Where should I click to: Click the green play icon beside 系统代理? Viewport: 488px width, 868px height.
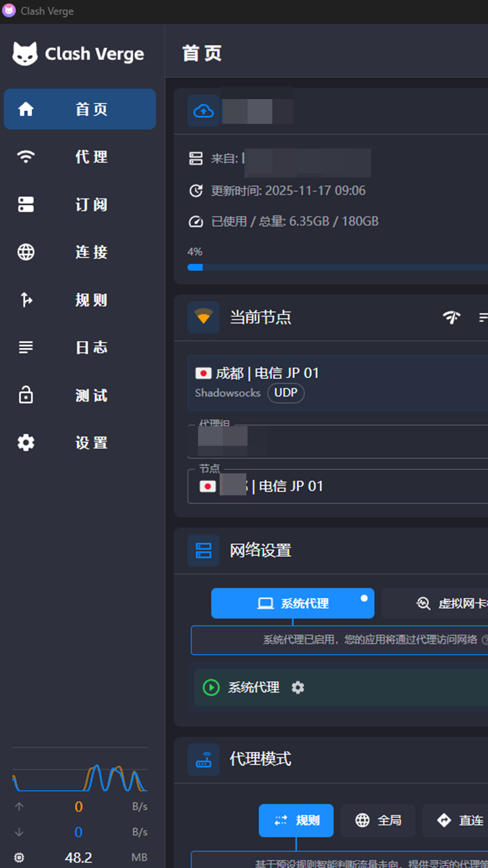211,688
